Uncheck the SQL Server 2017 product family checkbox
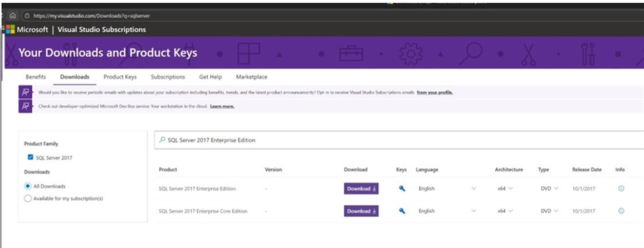This screenshot has height=248, width=644. [x=30, y=157]
